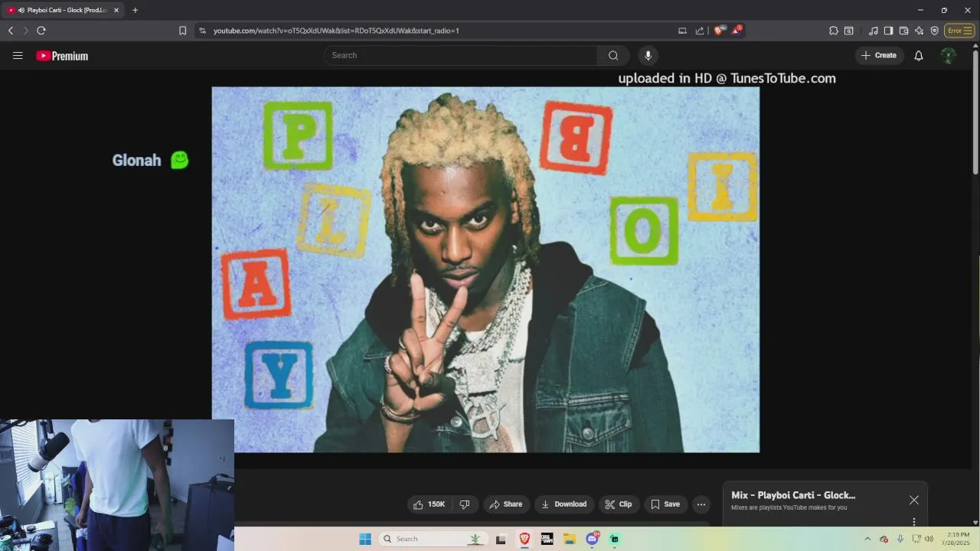Close the Playboi Carti tab

point(116,10)
